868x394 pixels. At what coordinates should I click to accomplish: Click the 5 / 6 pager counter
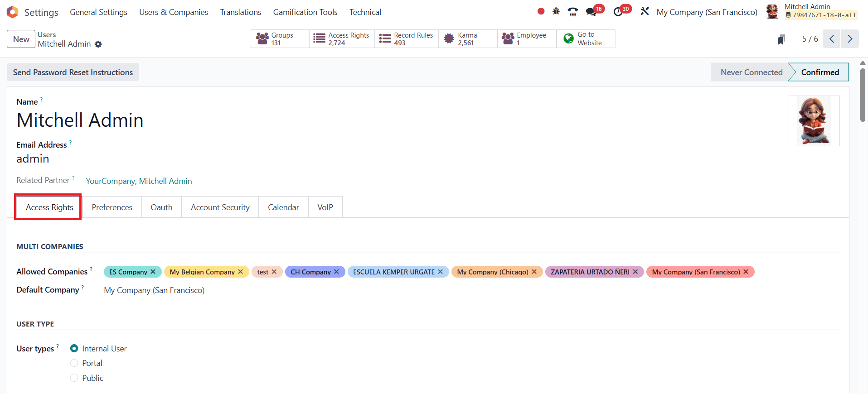[x=810, y=39]
